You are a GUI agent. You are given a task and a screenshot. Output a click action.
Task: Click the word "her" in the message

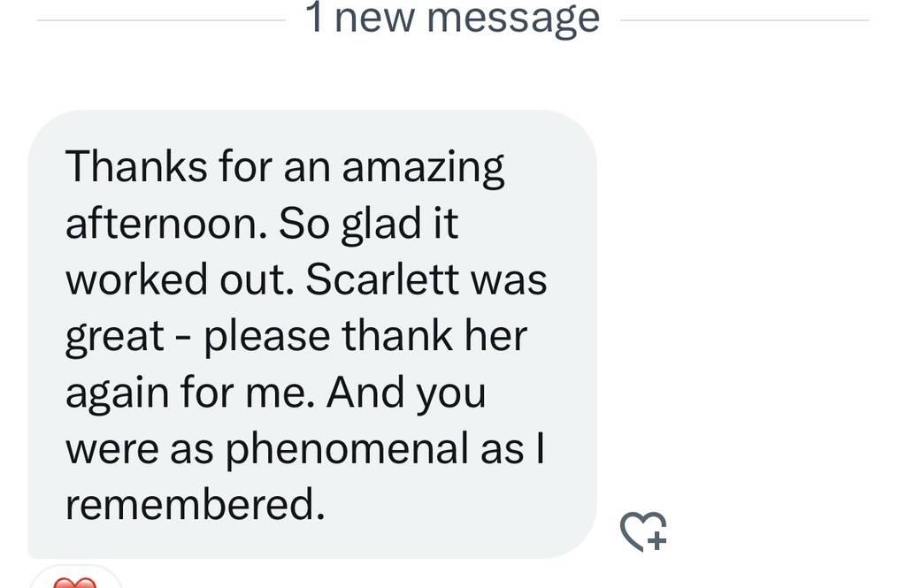pos(502,336)
